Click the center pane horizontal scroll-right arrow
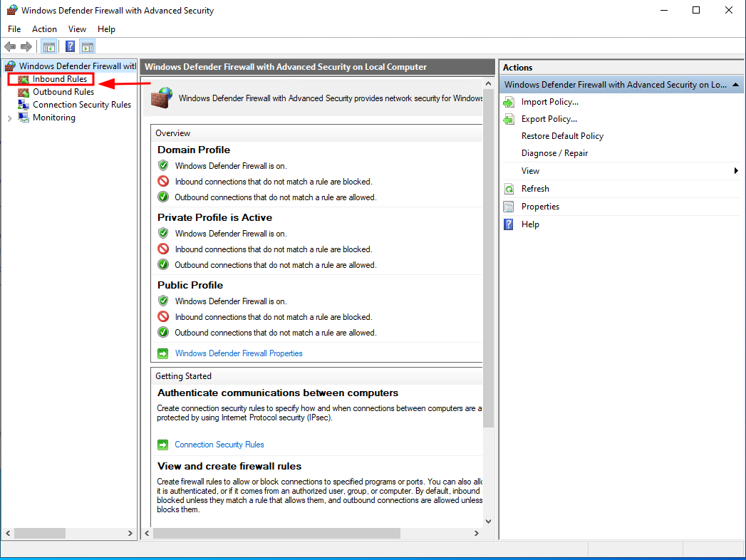Image resolution: width=746 pixels, height=560 pixels. point(476,534)
